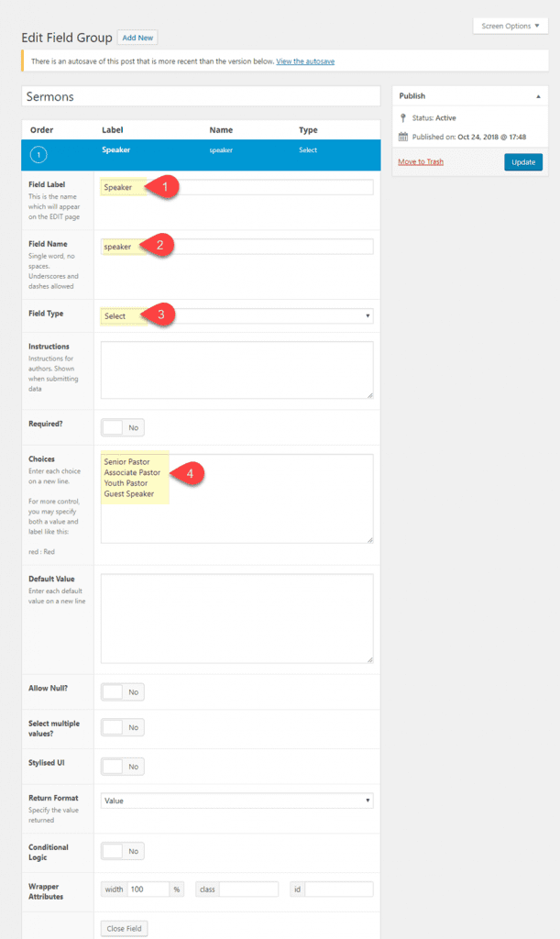Image resolution: width=560 pixels, height=939 pixels.
Task: Click the status pin icon in Publish panel
Action: 401,117
